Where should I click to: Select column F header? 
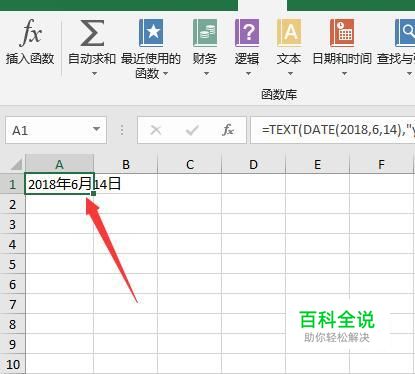click(382, 164)
